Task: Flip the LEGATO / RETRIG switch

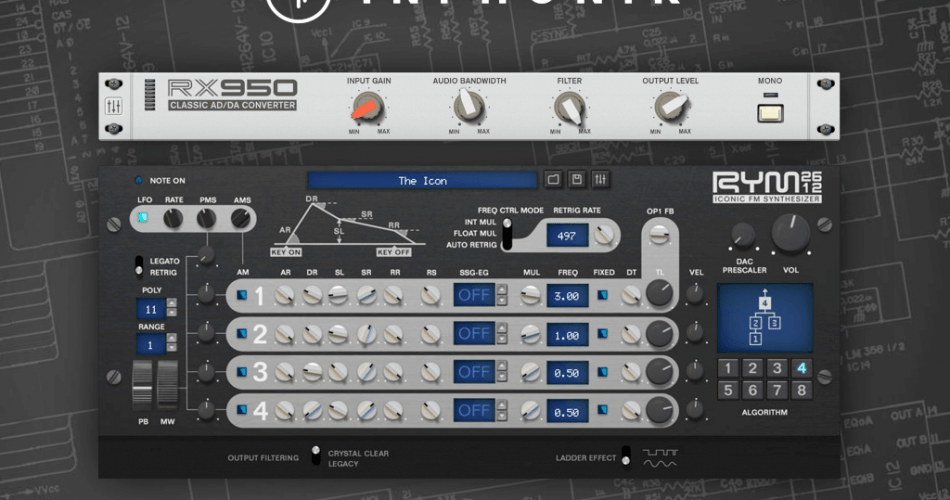Action: click(139, 266)
